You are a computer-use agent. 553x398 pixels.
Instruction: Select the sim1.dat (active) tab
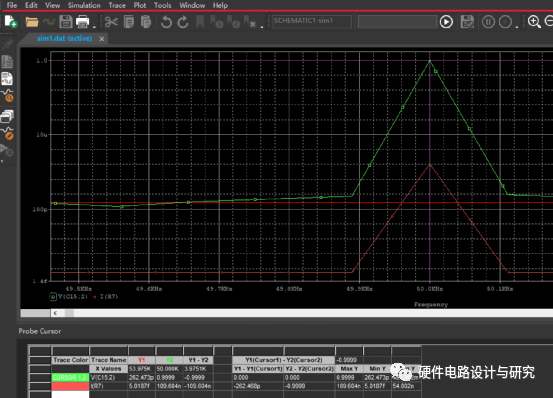65,38
